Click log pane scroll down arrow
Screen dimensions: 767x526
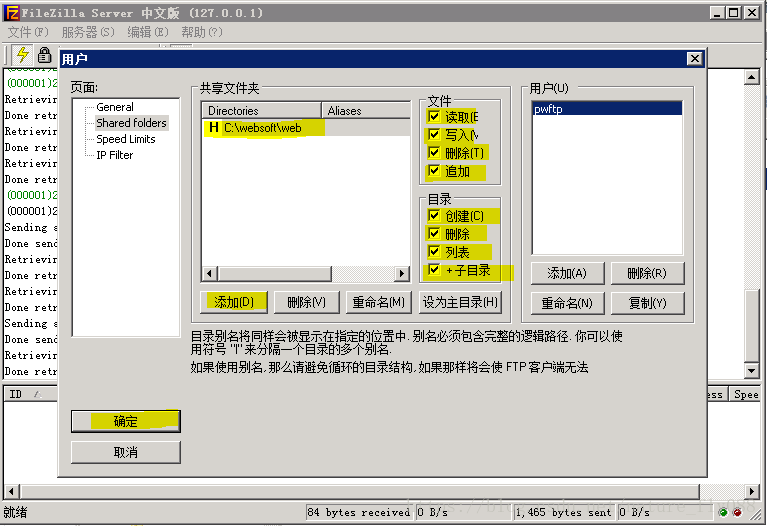pos(751,370)
